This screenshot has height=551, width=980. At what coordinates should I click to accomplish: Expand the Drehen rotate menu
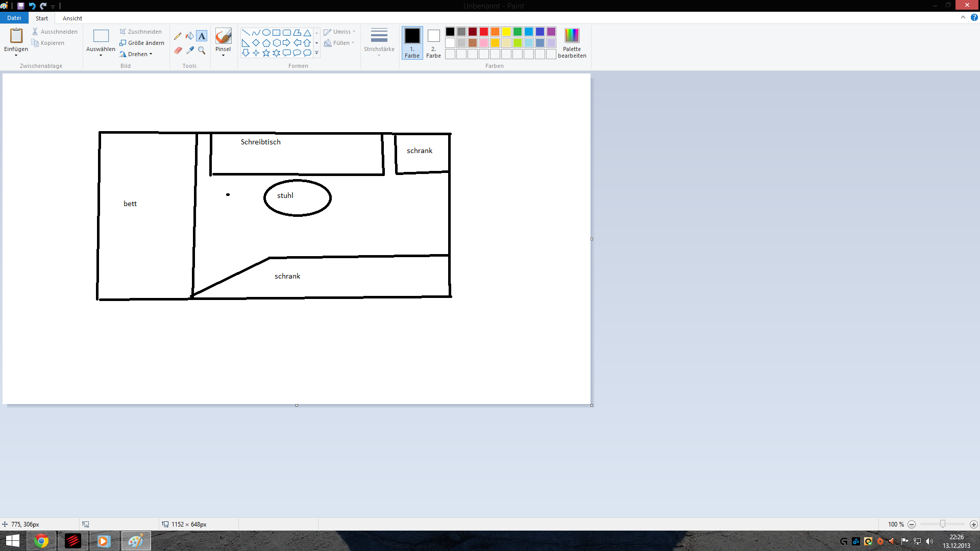pyautogui.click(x=137, y=54)
